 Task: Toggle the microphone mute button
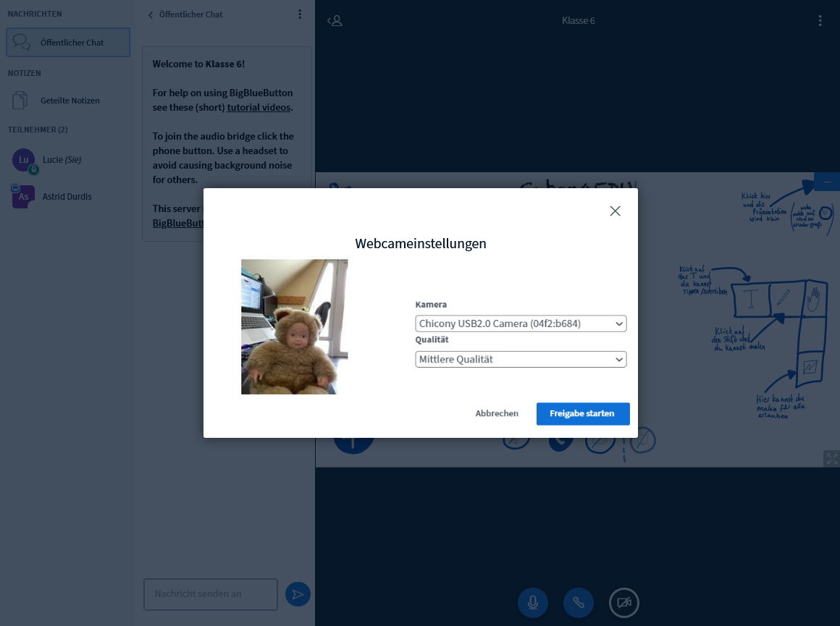coord(532,602)
